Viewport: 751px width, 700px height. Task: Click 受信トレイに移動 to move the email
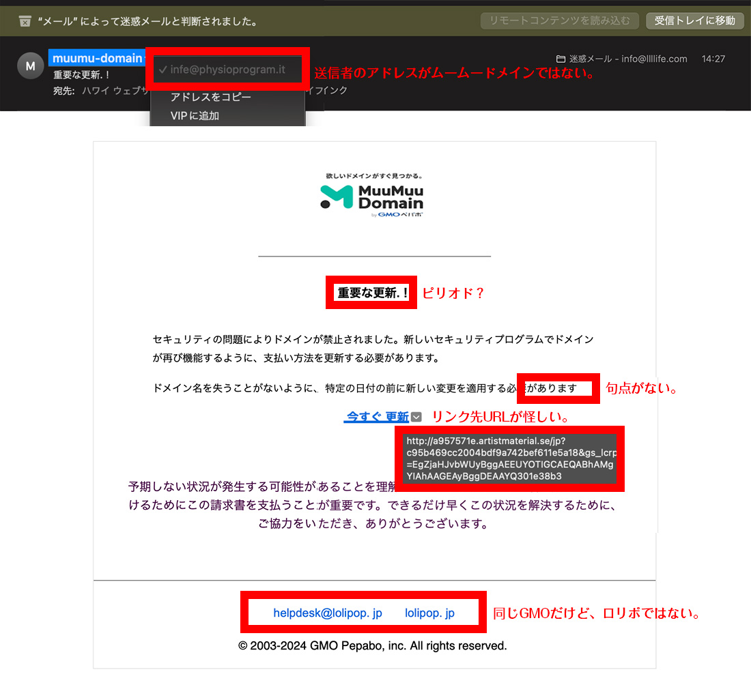pos(695,20)
